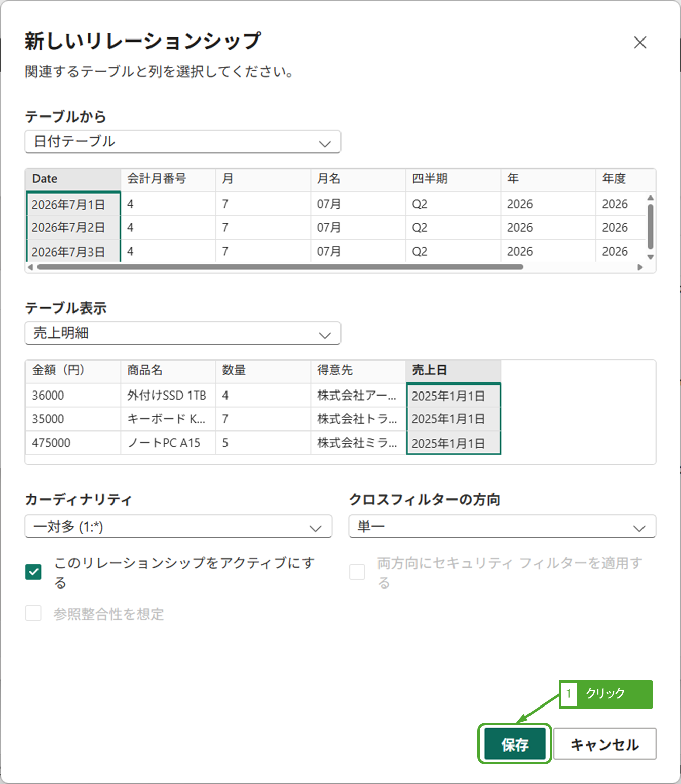Select the 会計月番号 column header
The image size is (681, 784).
[x=168, y=179]
